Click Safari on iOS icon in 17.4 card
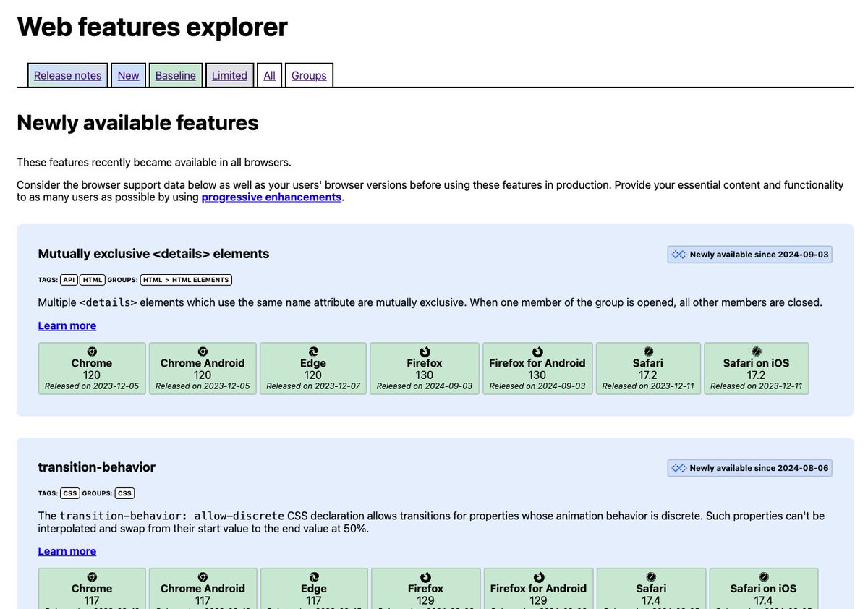 pyautogui.click(x=764, y=577)
